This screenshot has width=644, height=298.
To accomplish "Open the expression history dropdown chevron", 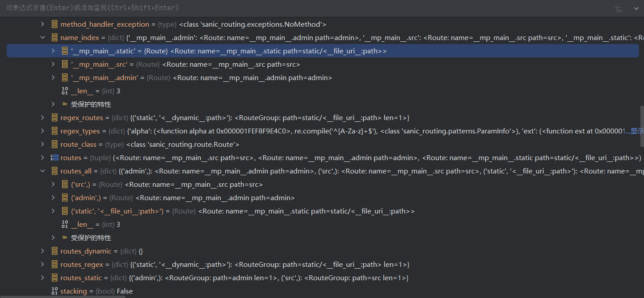I will point(636,8).
